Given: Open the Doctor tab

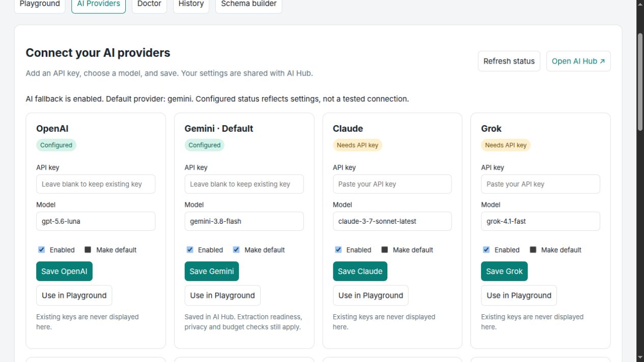Looking at the screenshot, I should pyautogui.click(x=149, y=5).
